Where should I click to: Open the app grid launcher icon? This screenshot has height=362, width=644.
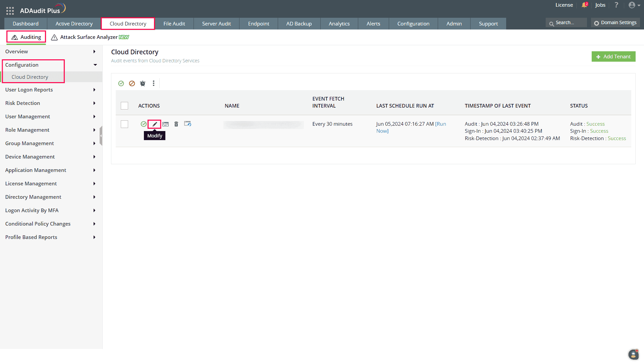click(x=10, y=11)
